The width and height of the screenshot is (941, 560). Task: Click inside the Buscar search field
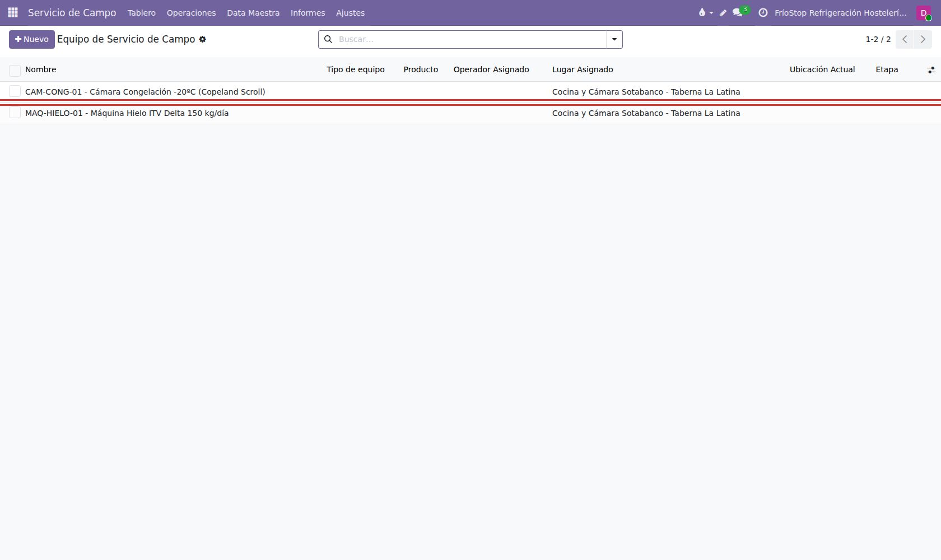click(x=470, y=39)
